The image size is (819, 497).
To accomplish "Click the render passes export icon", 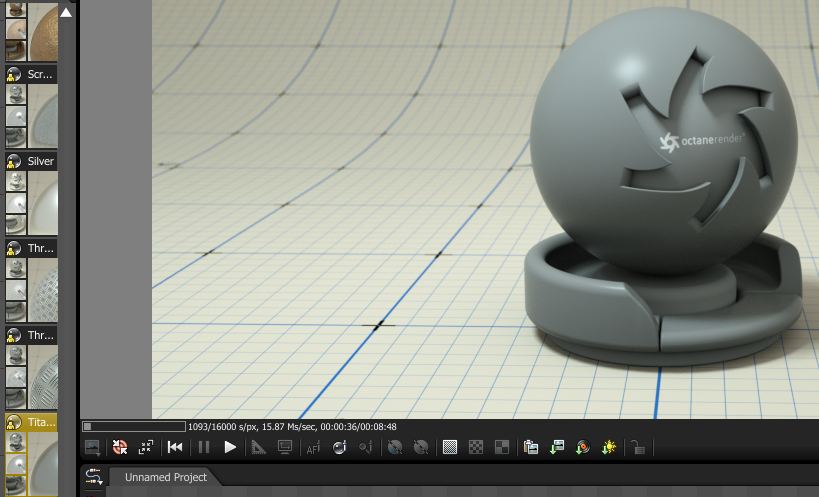I will (583, 447).
